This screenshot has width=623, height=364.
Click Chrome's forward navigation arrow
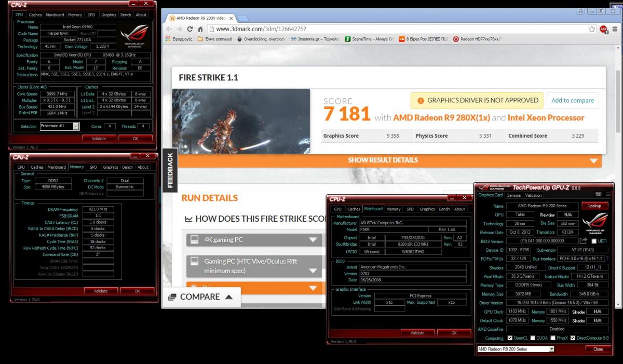click(x=180, y=29)
